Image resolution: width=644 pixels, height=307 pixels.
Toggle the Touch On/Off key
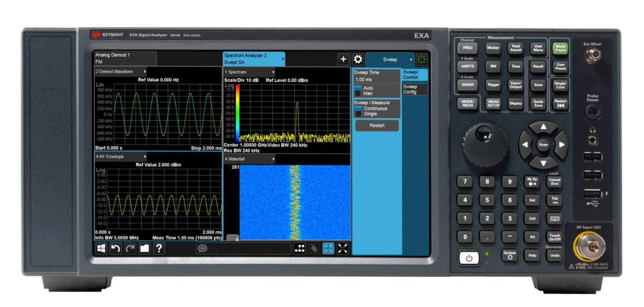pos(555,237)
